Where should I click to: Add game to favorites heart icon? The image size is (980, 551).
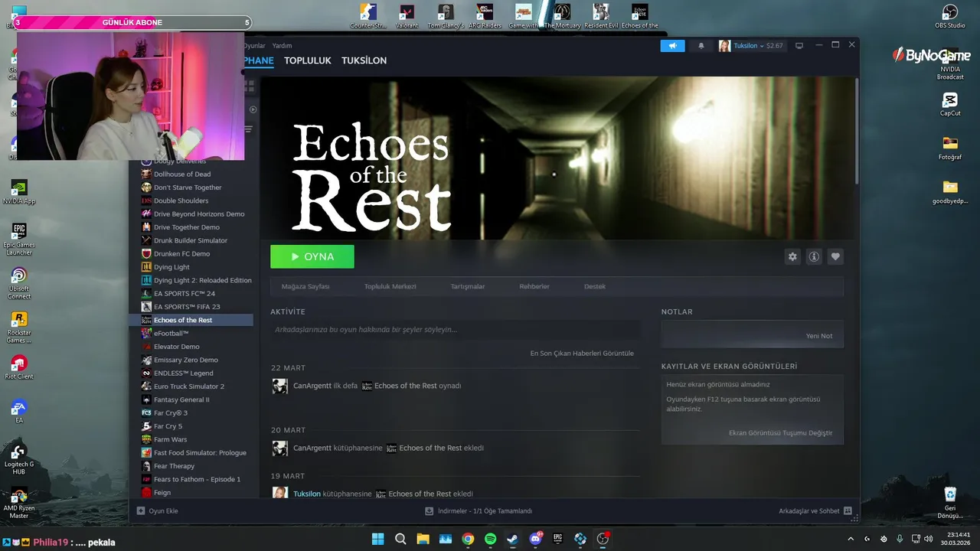[x=835, y=257]
